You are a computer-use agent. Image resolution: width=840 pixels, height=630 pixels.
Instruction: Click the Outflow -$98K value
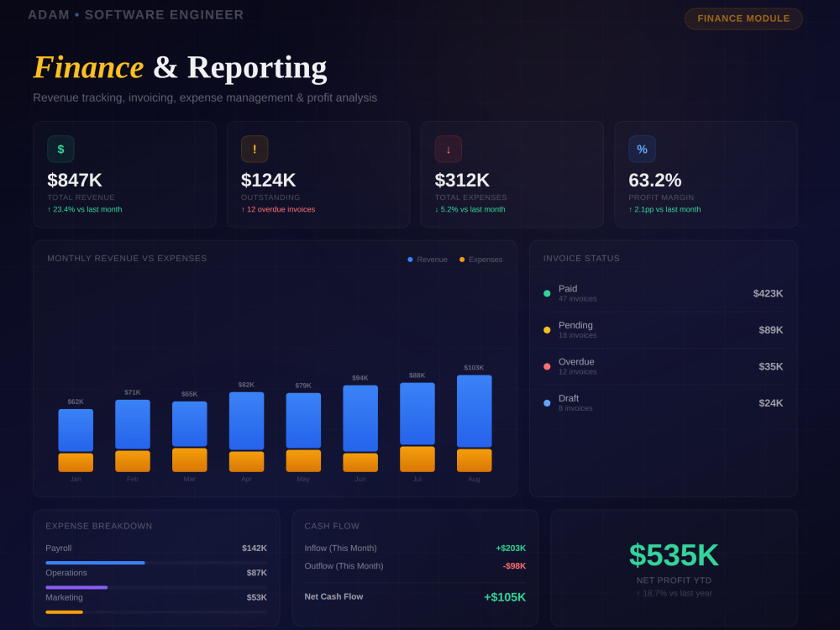514,566
